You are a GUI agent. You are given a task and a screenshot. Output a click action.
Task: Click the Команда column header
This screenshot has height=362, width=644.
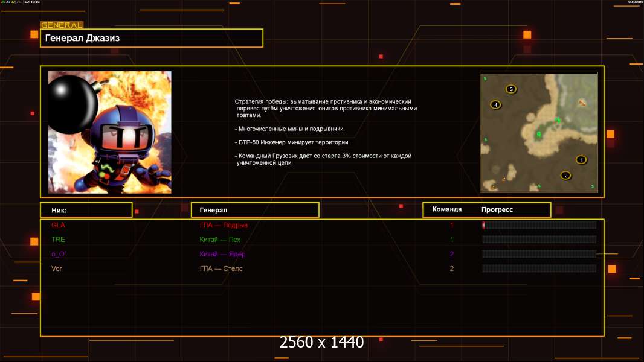coord(447,209)
